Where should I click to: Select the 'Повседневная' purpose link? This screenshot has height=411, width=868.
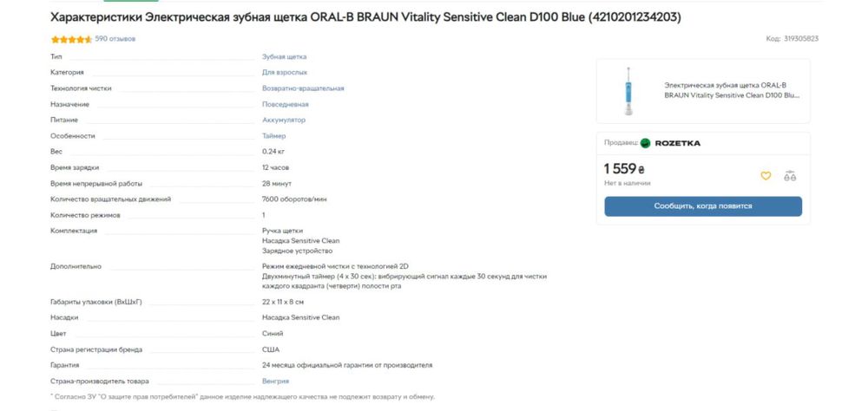coord(286,104)
